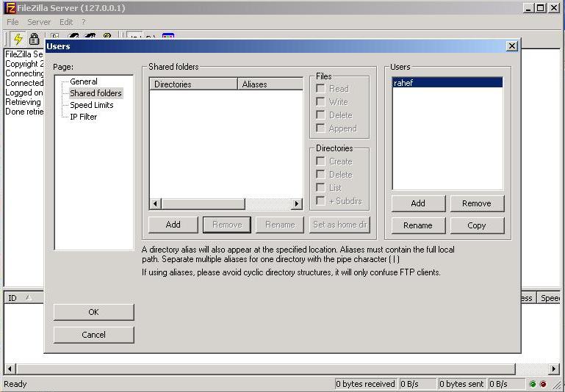
Task: Click Rename under Users list
Action: coord(418,225)
